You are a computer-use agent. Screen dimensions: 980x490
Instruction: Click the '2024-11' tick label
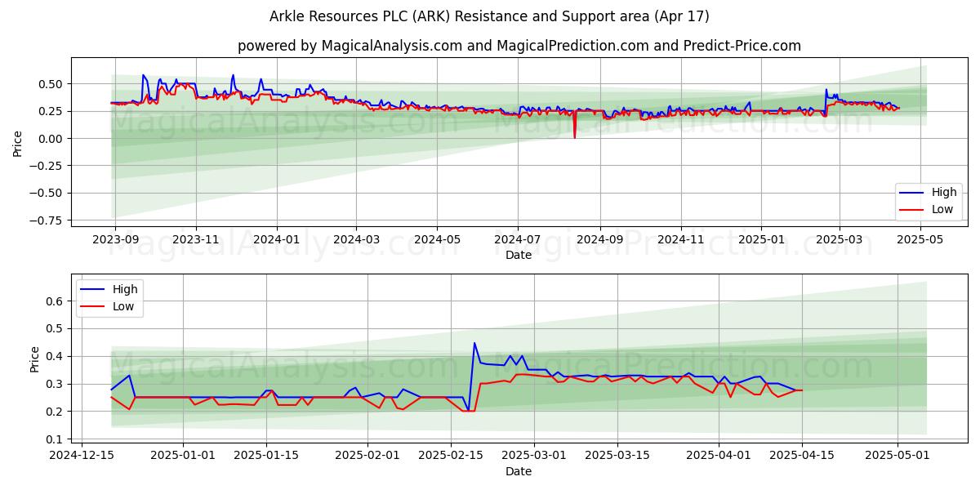pos(681,239)
